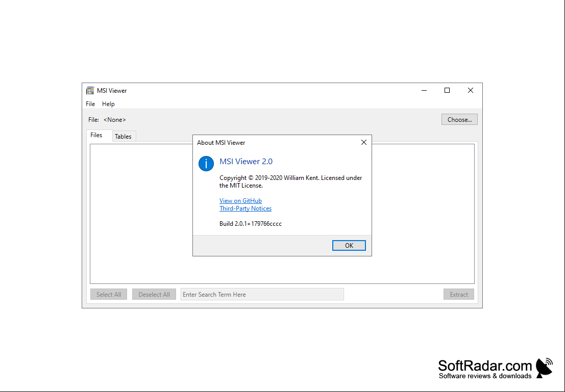Screen dimensions: 565x392
Task: Click the About MSI Viewer dialog title
Action: [x=221, y=143]
